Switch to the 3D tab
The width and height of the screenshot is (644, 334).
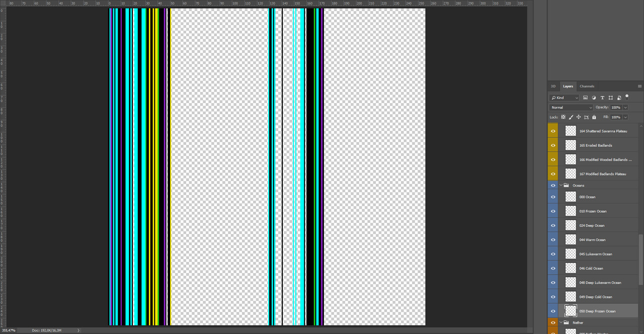[553, 86]
